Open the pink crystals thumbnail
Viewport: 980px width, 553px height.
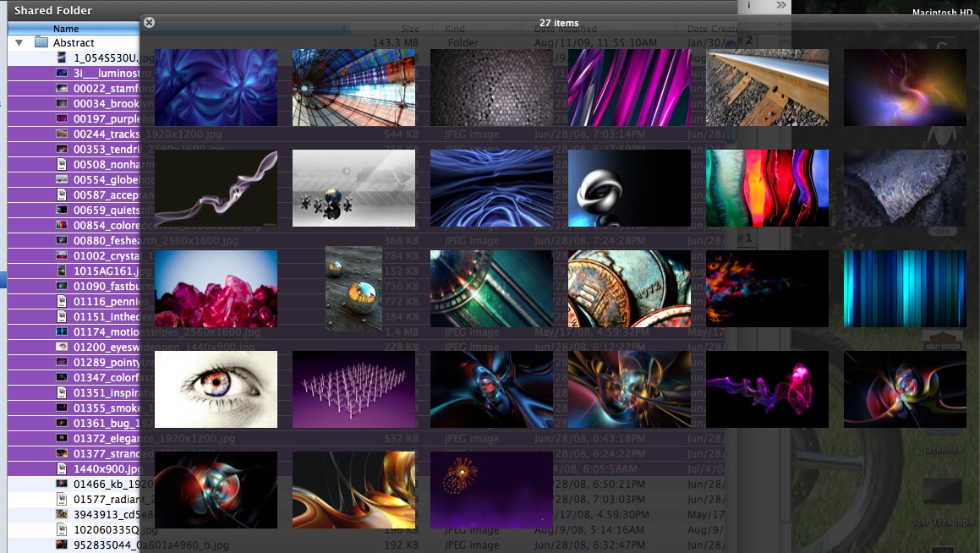[x=216, y=289]
